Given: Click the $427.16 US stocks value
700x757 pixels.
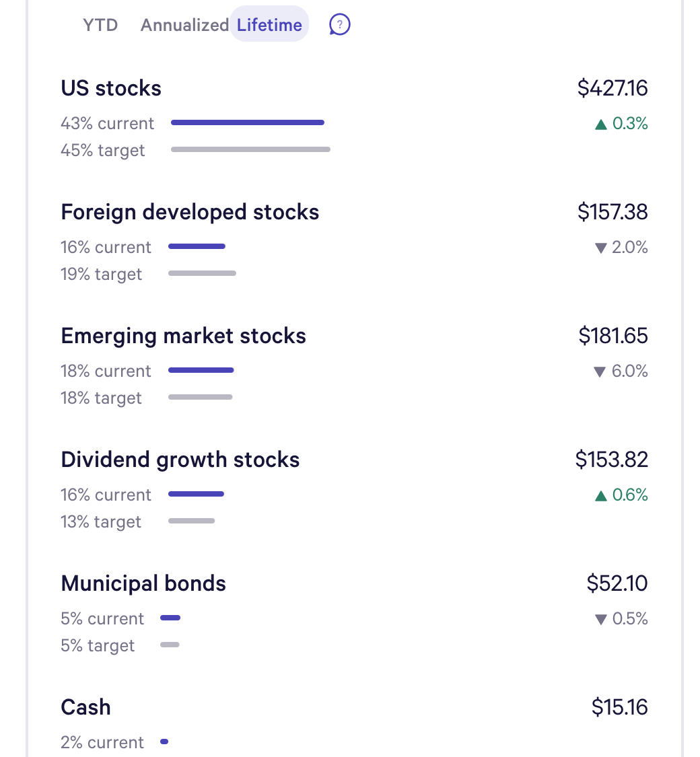Looking at the screenshot, I should 612,88.
